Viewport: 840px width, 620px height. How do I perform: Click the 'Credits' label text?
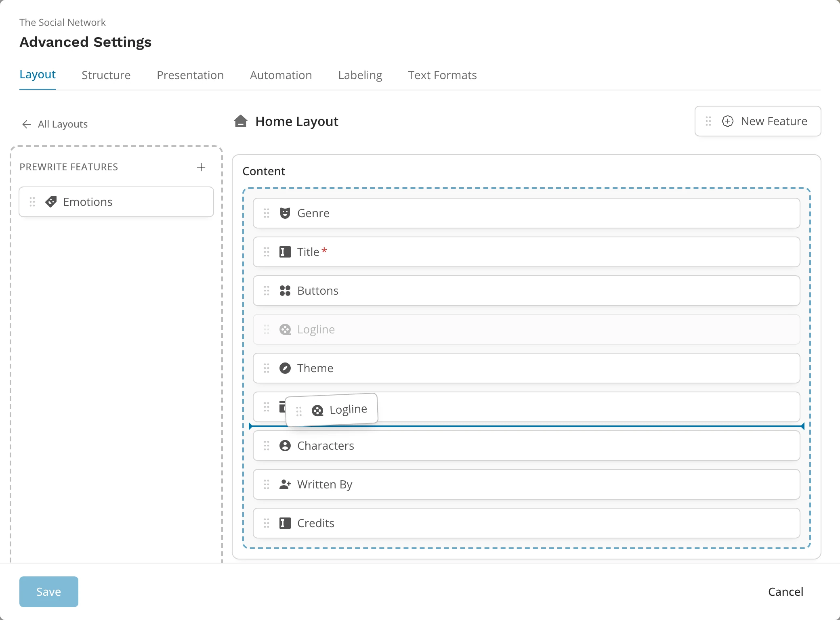[x=316, y=523]
